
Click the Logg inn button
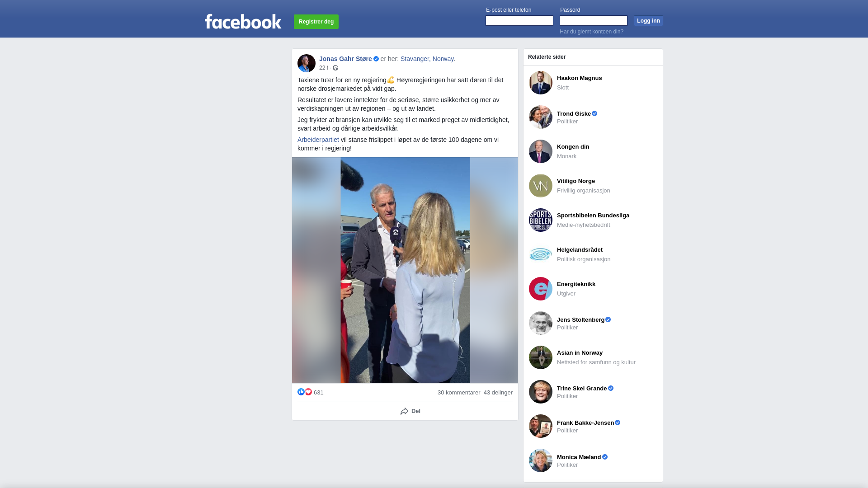(648, 21)
